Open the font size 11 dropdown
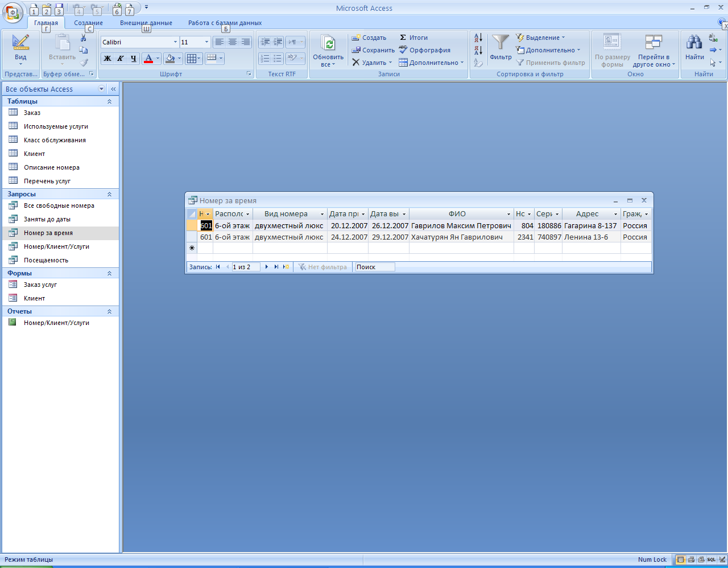This screenshot has width=728, height=568. point(206,42)
